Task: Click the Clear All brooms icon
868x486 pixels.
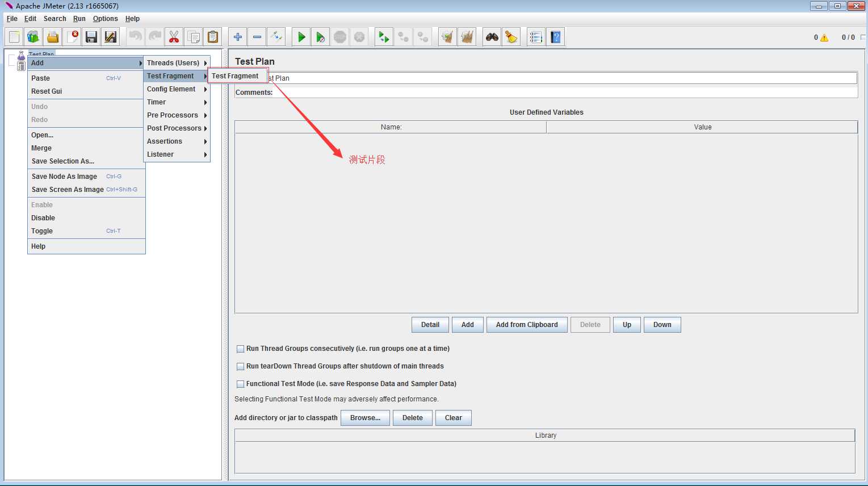Action: (467, 37)
